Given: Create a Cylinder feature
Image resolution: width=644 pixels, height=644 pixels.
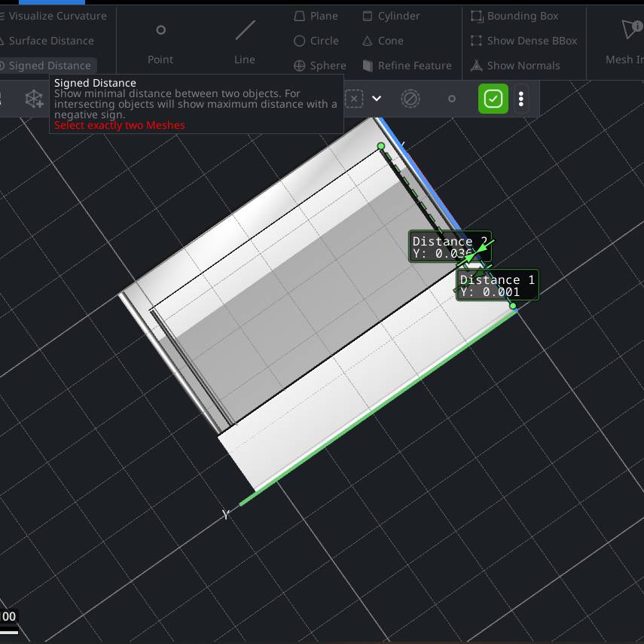Looking at the screenshot, I should tap(391, 16).
